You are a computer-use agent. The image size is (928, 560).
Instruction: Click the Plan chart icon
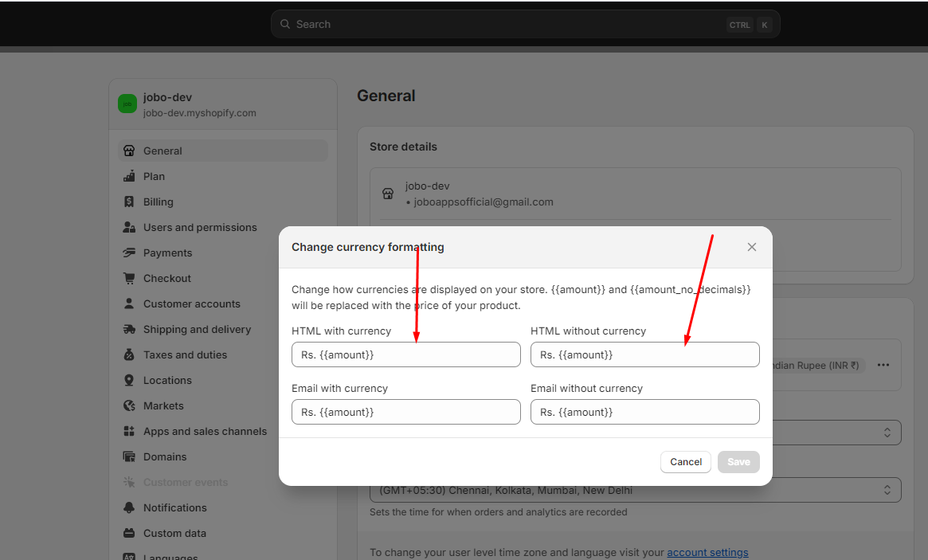pos(129,176)
